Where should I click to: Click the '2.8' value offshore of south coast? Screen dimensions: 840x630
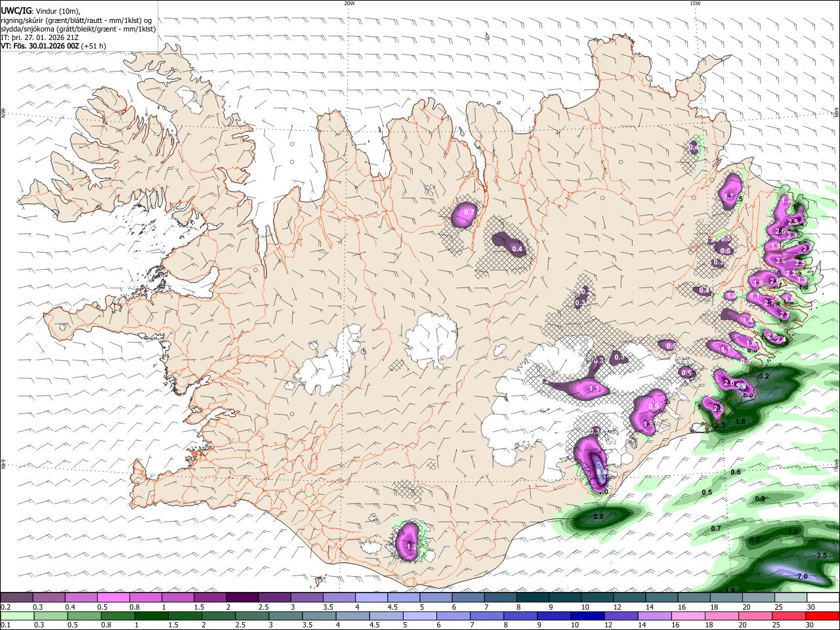tap(598, 517)
